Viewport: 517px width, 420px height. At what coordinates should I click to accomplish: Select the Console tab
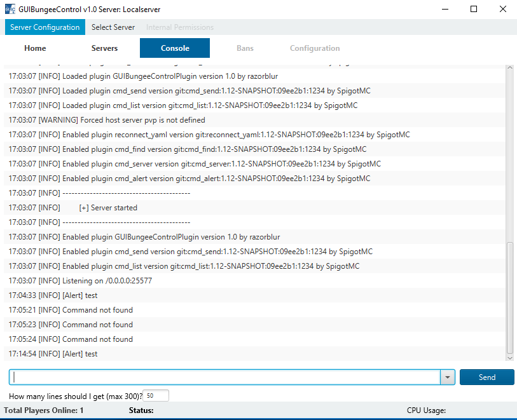pos(175,48)
